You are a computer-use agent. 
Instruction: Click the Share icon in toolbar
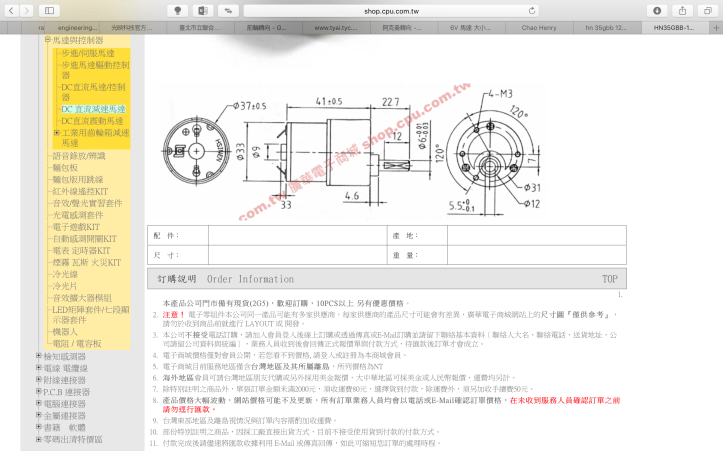click(682, 9)
